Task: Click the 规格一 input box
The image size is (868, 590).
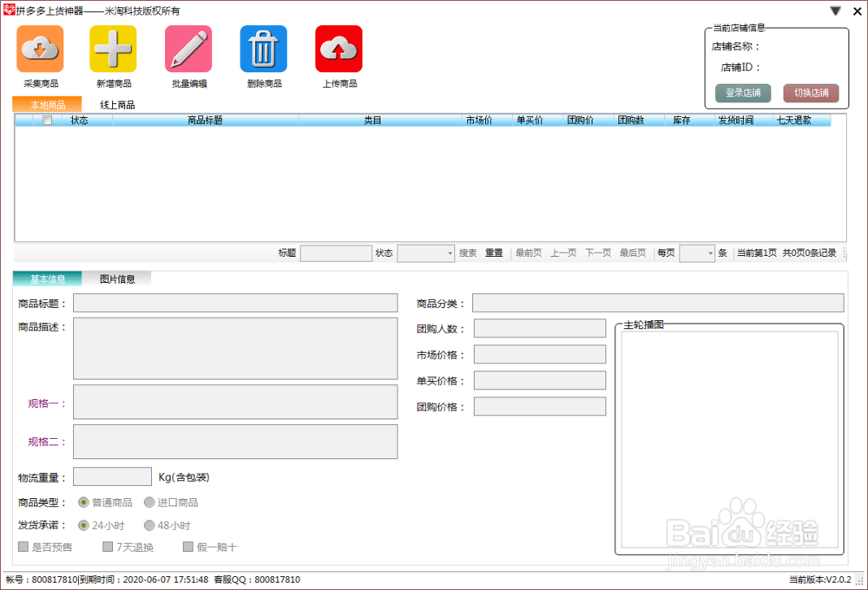Action: [x=235, y=402]
